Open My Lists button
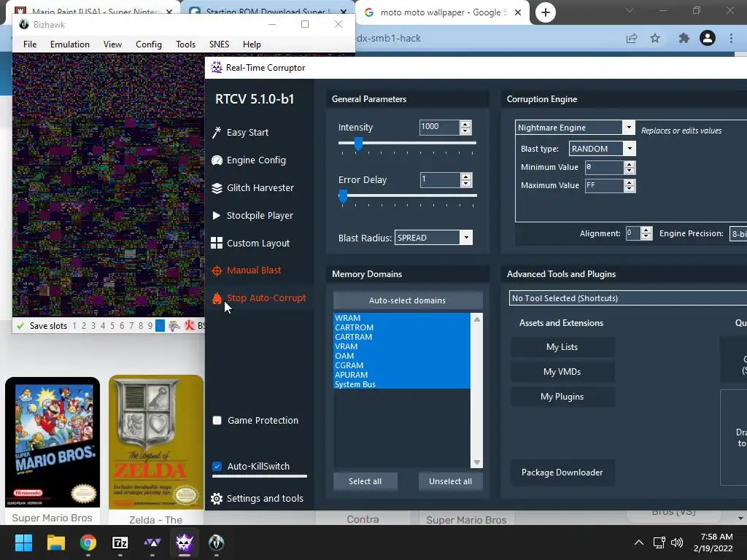Screen dimensions: 747x560 pyautogui.click(x=562, y=347)
